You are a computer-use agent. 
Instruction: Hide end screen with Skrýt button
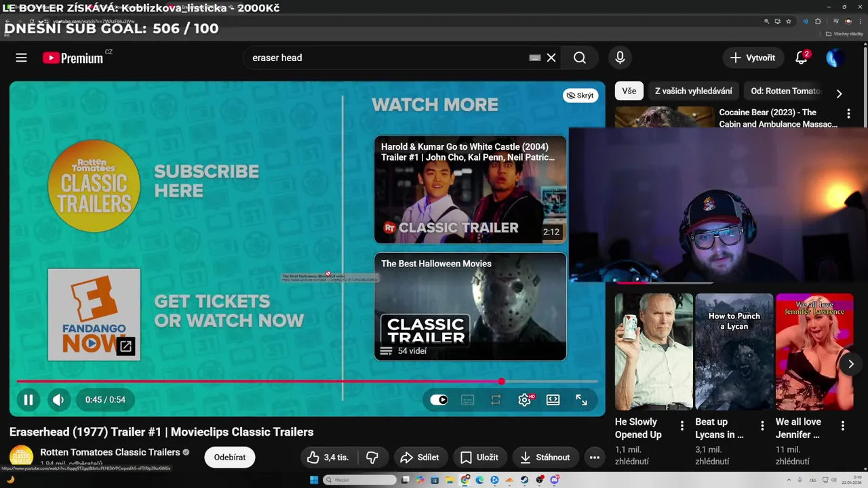point(580,96)
